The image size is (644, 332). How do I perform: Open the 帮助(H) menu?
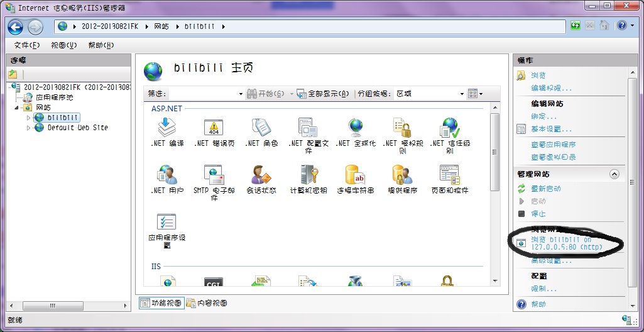click(x=101, y=45)
